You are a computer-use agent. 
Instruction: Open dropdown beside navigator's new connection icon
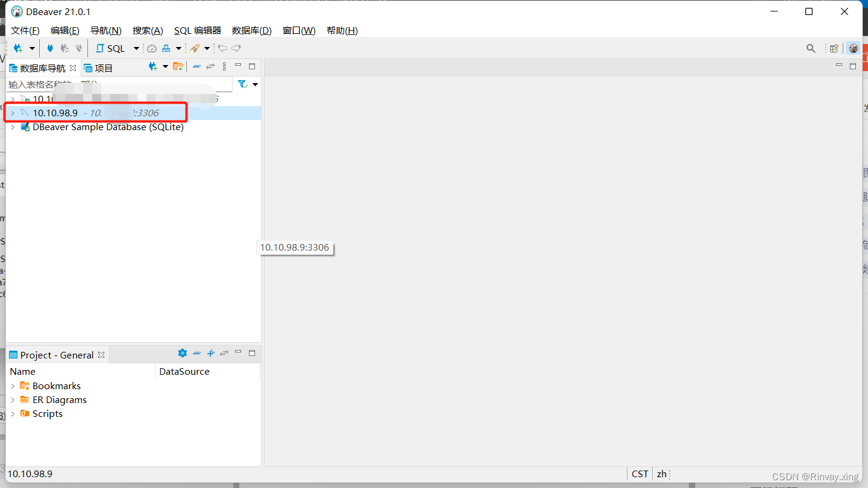coord(165,66)
